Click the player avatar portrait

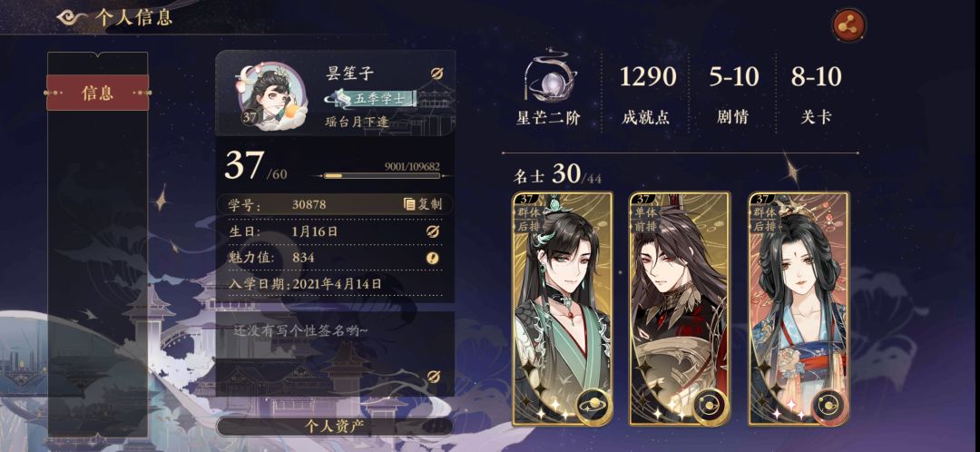(x=270, y=95)
